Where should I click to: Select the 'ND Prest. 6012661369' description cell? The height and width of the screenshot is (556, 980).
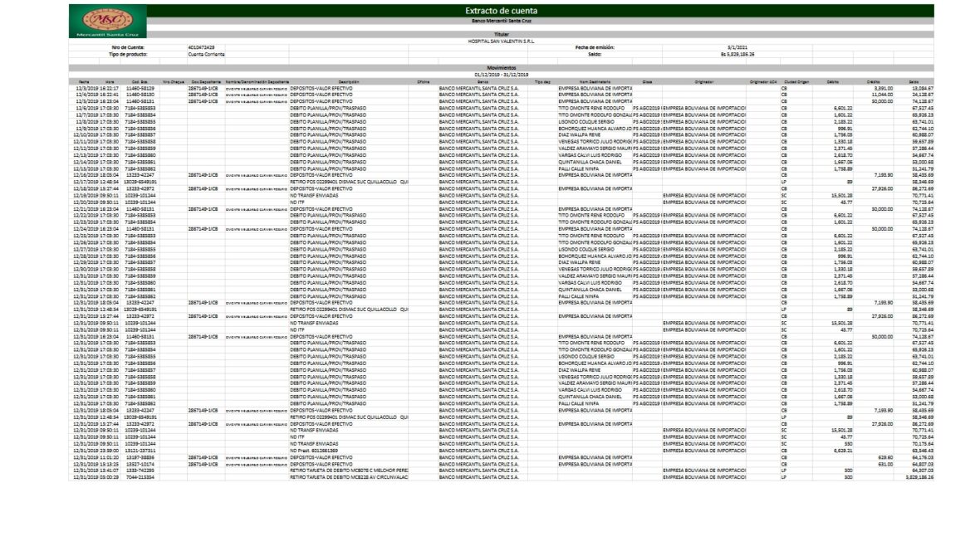click(x=314, y=451)
